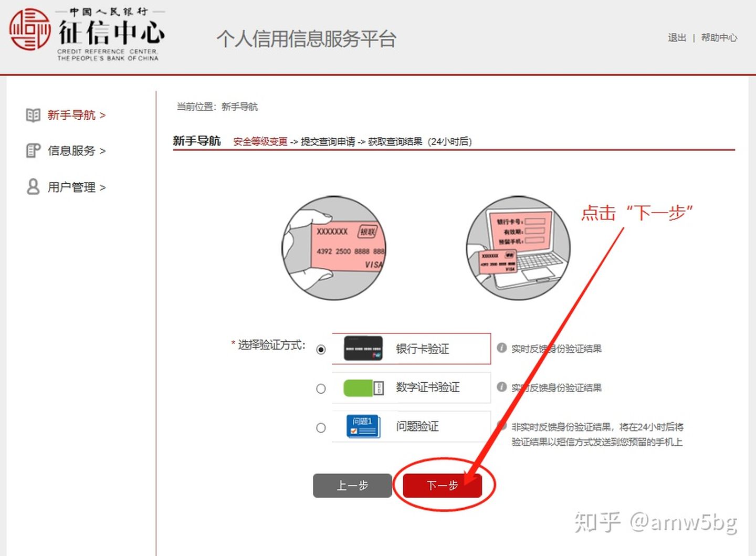Open the 安全等级变更 step

tap(259, 141)
